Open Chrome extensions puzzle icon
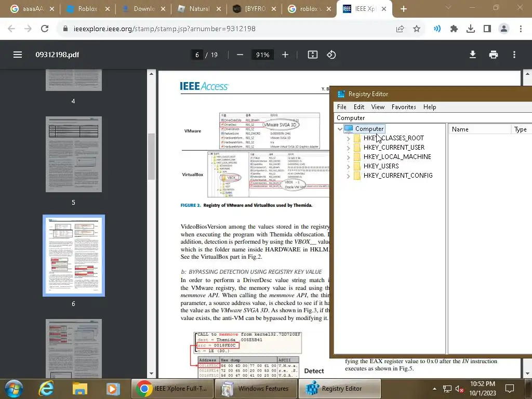The width and height of the screenshot is (532, 399). (454, 29)
